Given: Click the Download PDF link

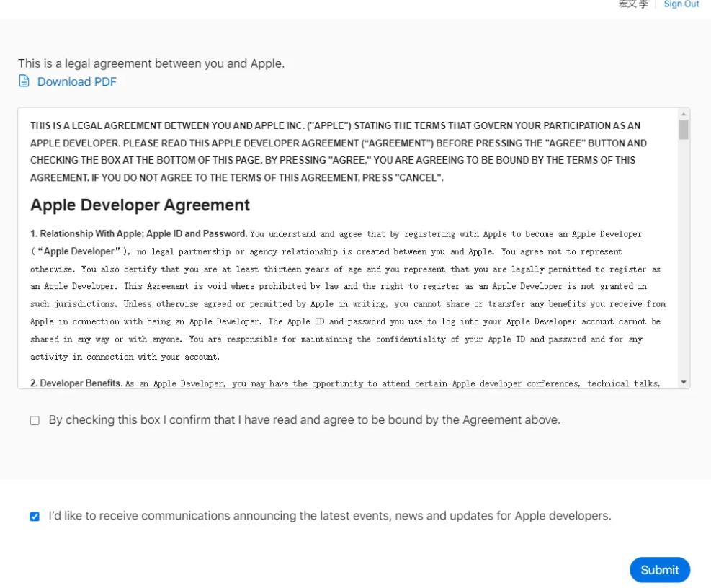Looking at the screenshot, I should tap(76, 81).
